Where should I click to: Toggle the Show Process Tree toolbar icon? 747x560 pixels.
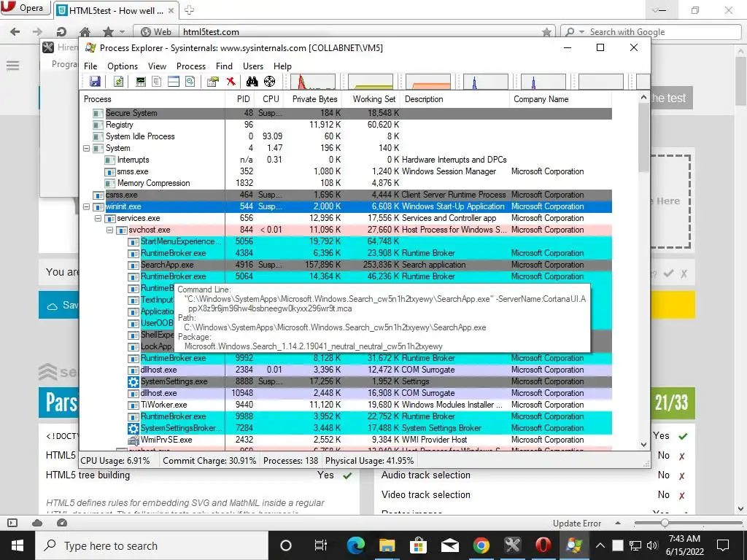157,82
